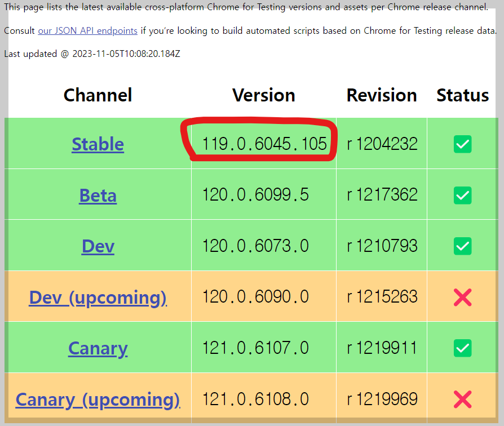The width and height of the screenshot is (504, 426).
Task: Click revision r1204232 cell
Action: 382,144
